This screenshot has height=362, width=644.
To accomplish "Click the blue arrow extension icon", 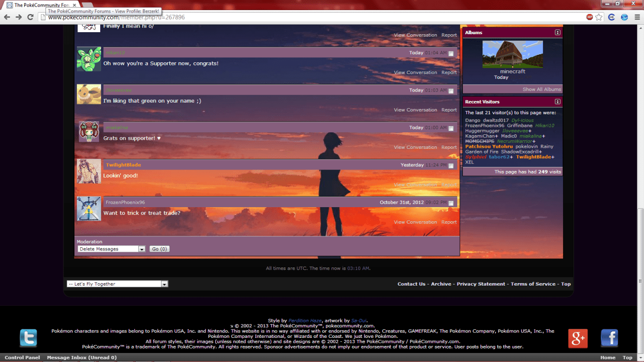I will pyautogui.click(x=612, y=17).
